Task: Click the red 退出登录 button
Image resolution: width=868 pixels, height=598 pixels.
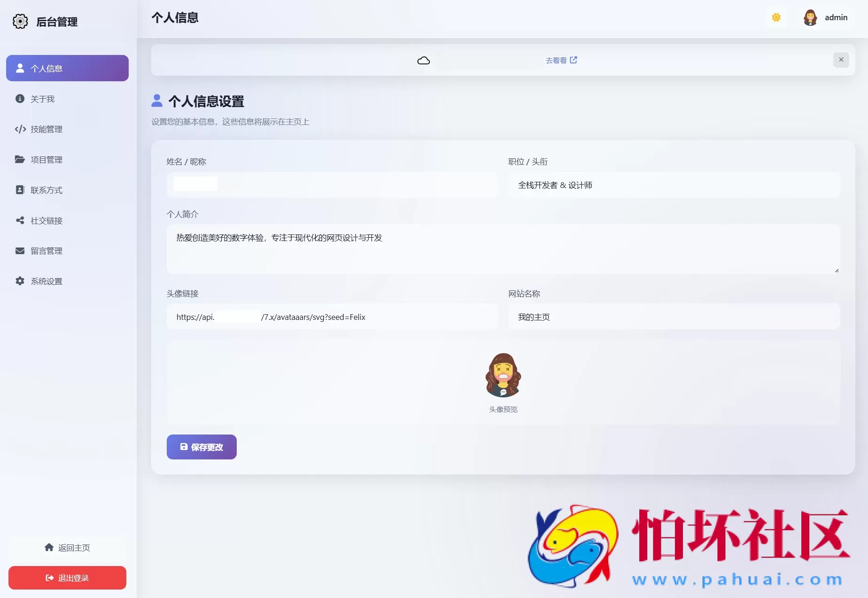Action: 67,577
